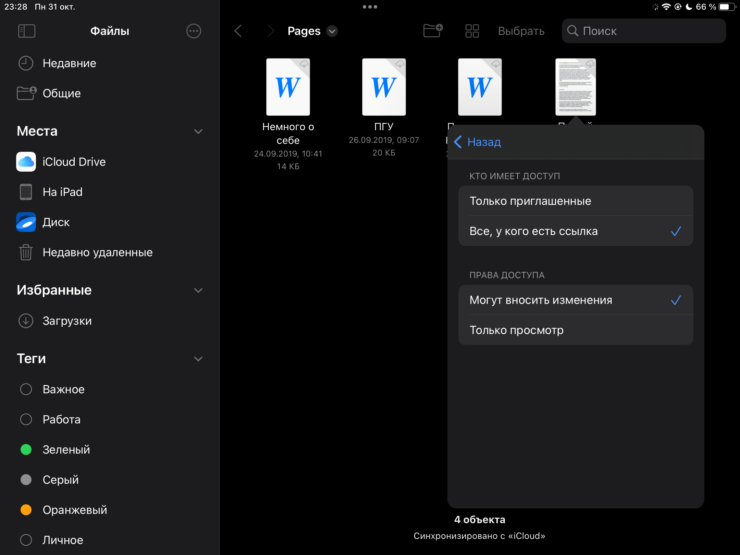The image size is (740, 555).
Task: Open iCloud Drive location
Action: pos(73,162)
